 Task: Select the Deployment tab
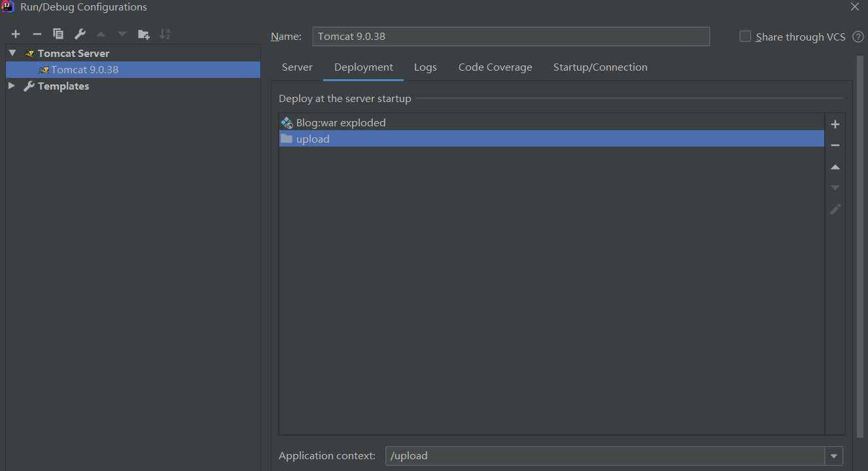(364, 67)
